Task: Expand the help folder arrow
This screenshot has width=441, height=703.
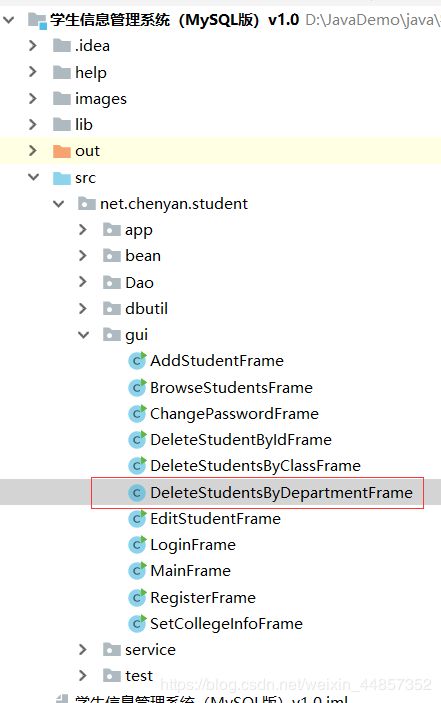Action: [33, 72]
